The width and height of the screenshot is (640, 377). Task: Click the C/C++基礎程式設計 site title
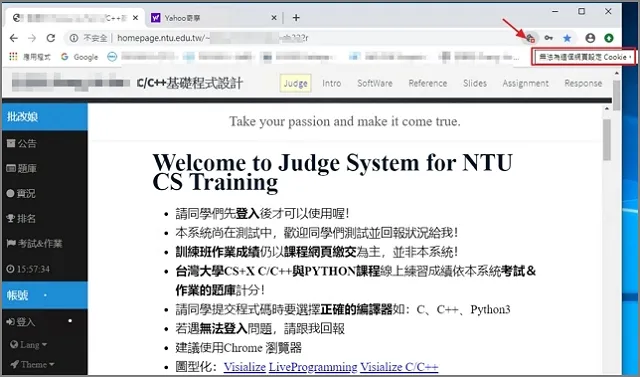190,83
